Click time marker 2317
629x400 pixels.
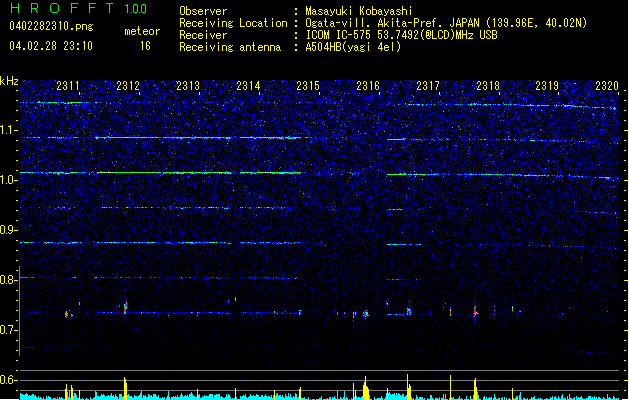(x=428, y=86)
